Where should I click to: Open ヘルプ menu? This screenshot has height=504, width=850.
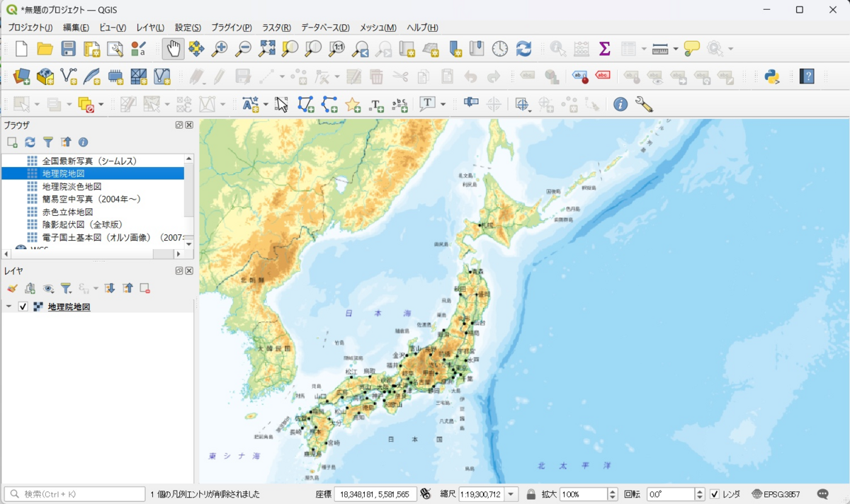click(x=422, y=28)
